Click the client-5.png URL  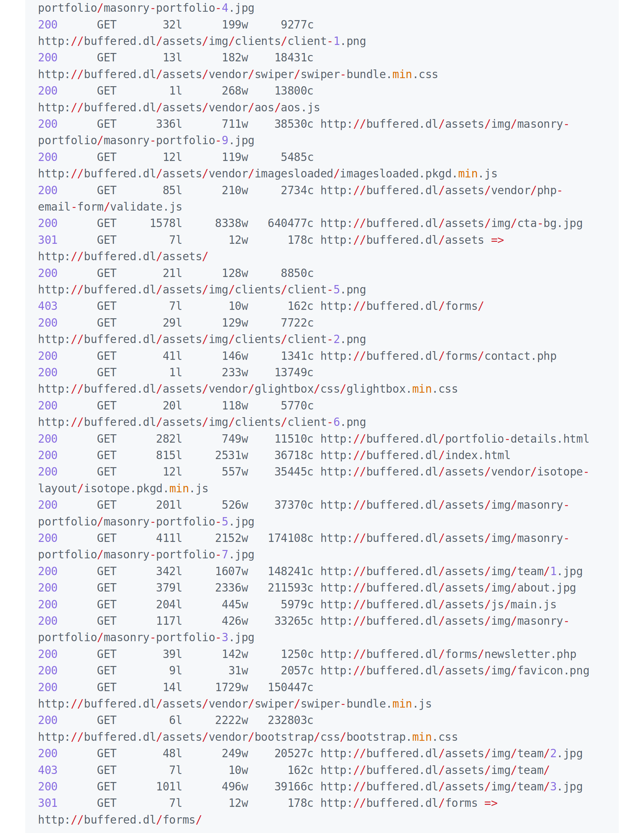(202, 290)
